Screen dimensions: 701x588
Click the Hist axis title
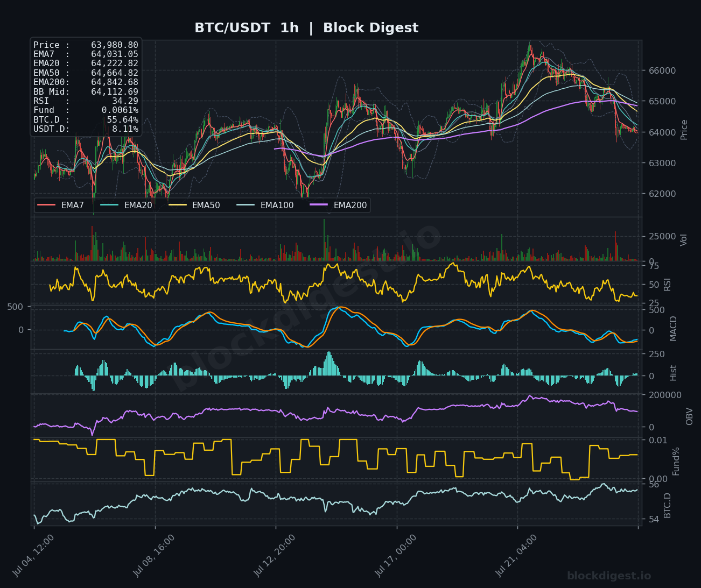[x=674, y=373]
